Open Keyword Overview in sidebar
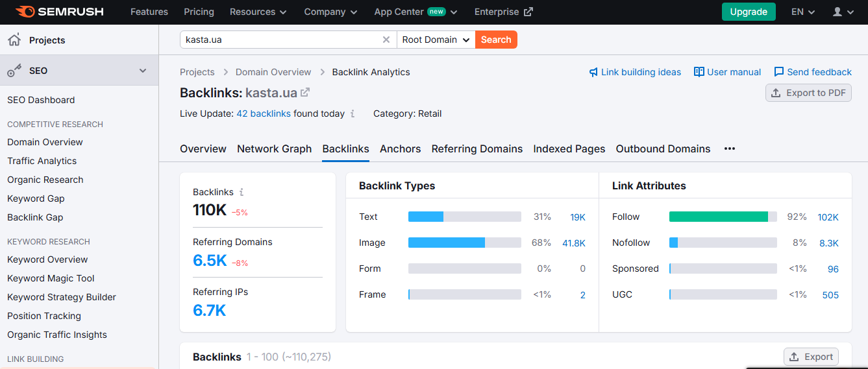This screenshot has height=369, width=868. pyautogui.click(x=47, y=259)
